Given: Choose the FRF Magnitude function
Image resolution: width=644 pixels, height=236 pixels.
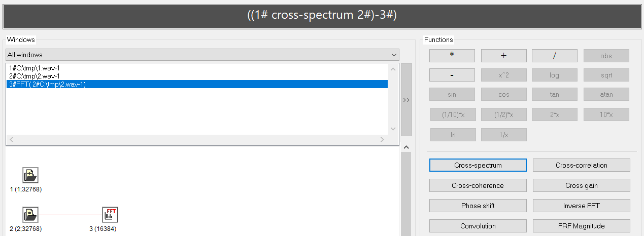Looking at the screenshot, I should (x=581, y=226).
